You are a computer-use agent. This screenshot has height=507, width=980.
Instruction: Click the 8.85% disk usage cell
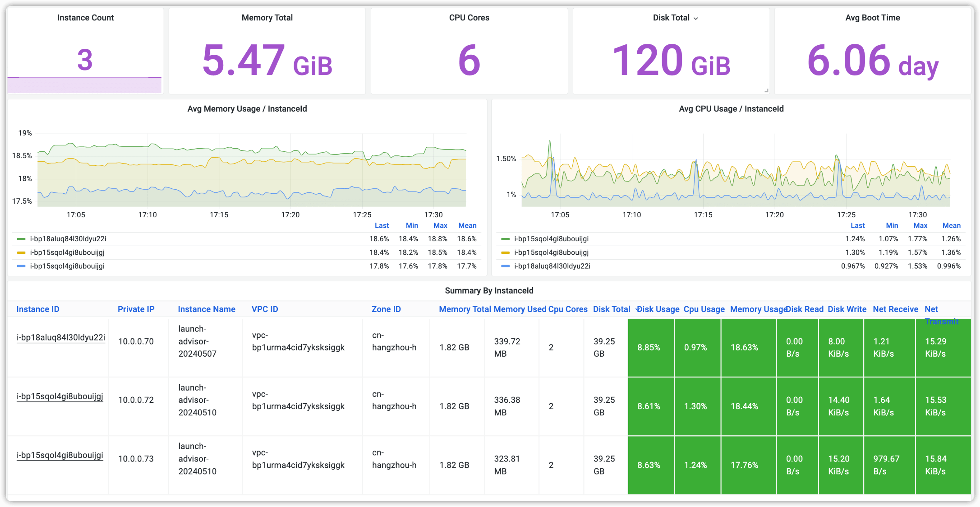(x=651, y=348)
